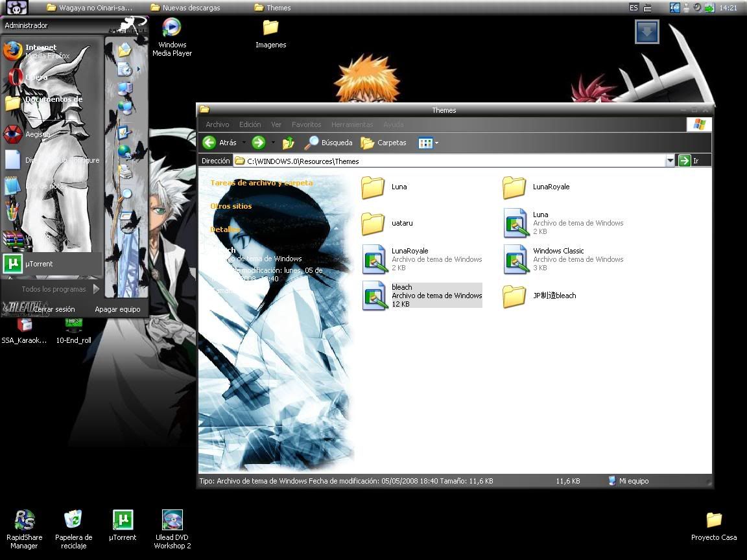Open Search magnifier icon in start menu sidebar
This screenshot has width=747, height=560.
click(x=126, y=194)
